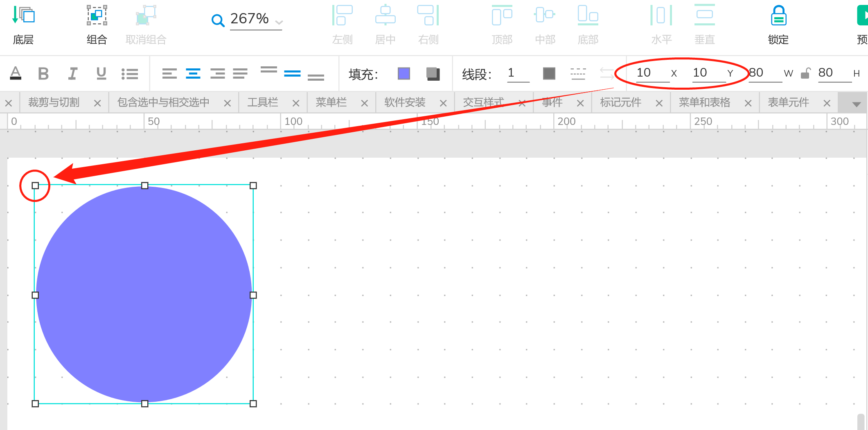Switch to 表单元件 tab
Image resolution: width=868 pixels, height=430 pixels.
click(789, 102)
